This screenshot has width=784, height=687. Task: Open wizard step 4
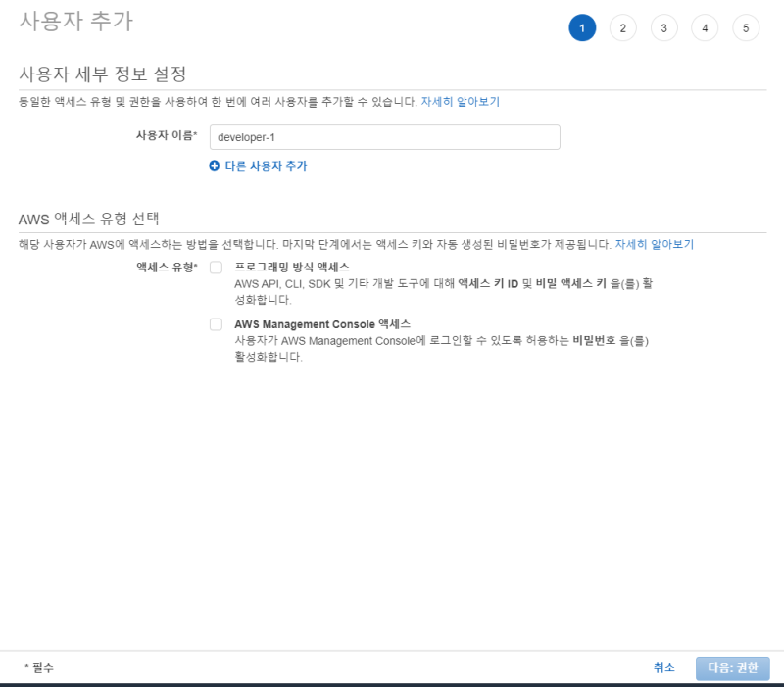point(705,28)
